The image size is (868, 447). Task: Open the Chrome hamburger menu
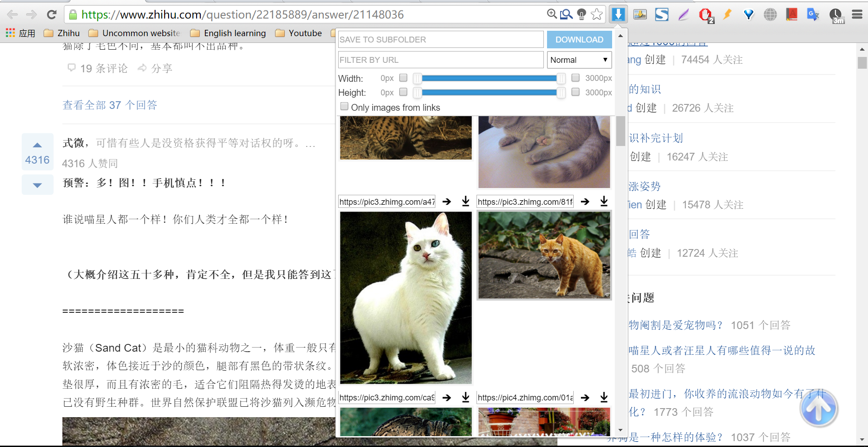coord(857,14)
